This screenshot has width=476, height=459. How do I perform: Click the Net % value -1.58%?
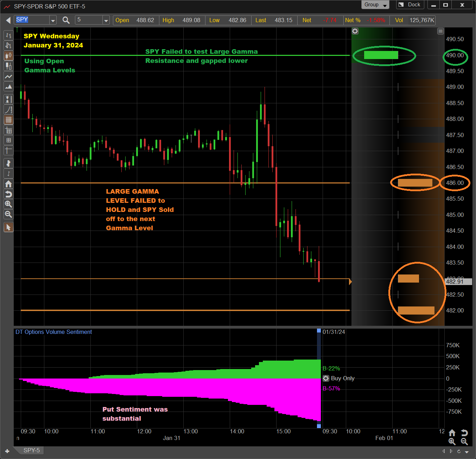pos(376,20)
